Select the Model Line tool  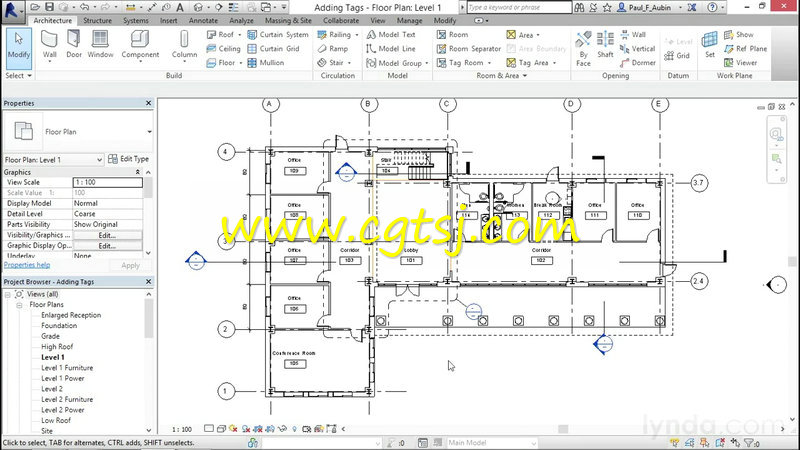point(391,48)
